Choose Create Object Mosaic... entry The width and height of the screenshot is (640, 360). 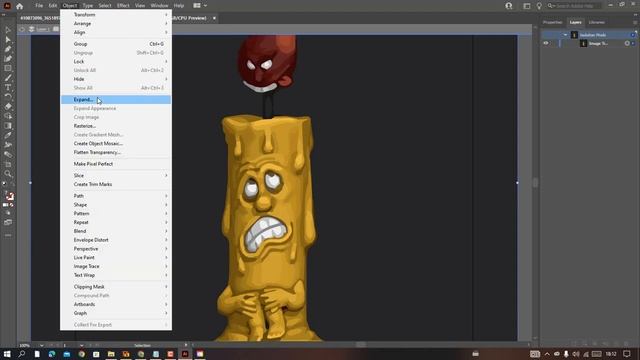[116, 143]
